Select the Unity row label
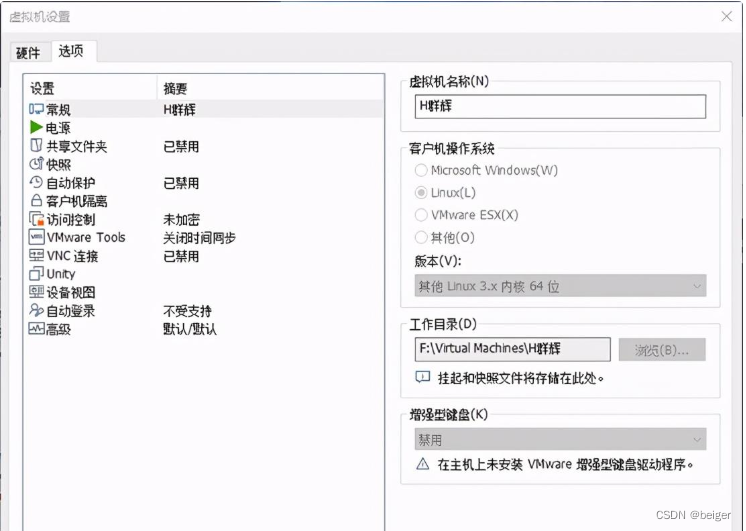This screenshot has width=746, height=531. 61,274
